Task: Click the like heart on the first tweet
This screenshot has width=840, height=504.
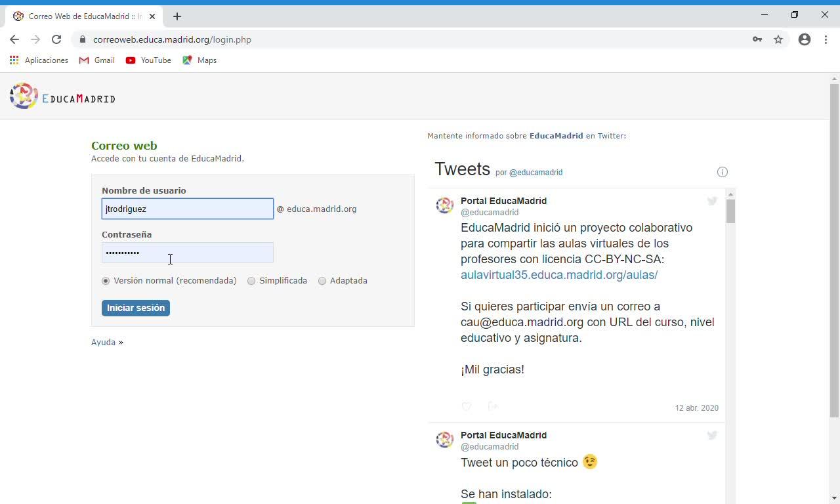Action: coord(467,407)
